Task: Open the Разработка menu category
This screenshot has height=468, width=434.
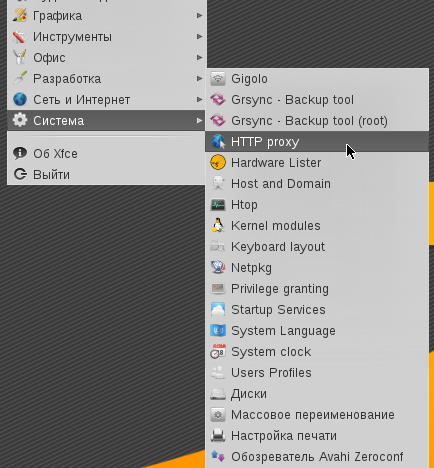Action: point(107,79)
